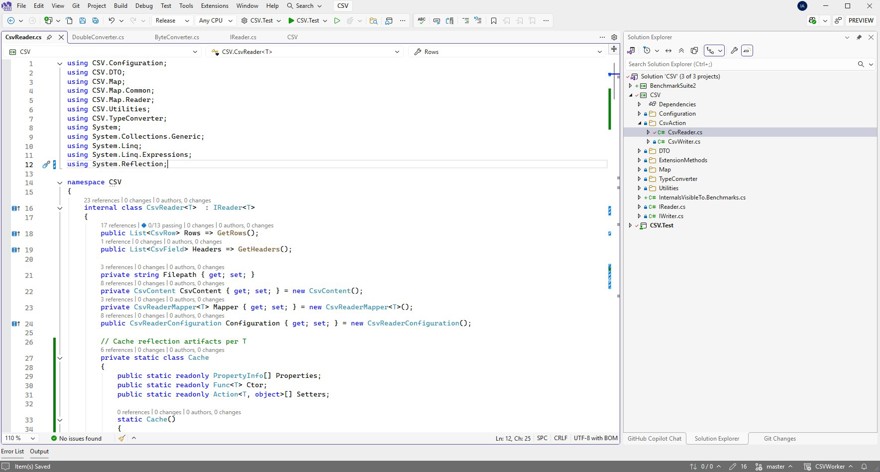Click Collapse All icon in Solution Explorer
This screenshot has width=880, height=472.
coord(682,50)
